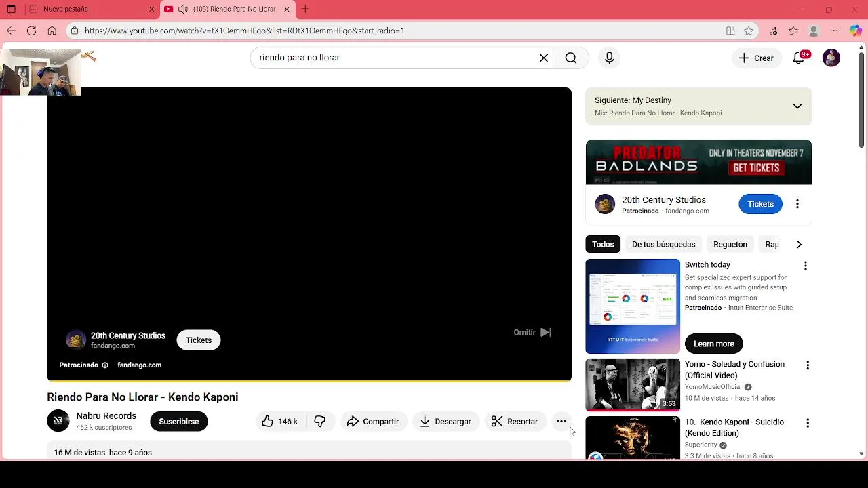Image resolution: width=868 pixels, height=488 pixels.
Task: Click the blue Tickets button
Action: click(760, 204)
